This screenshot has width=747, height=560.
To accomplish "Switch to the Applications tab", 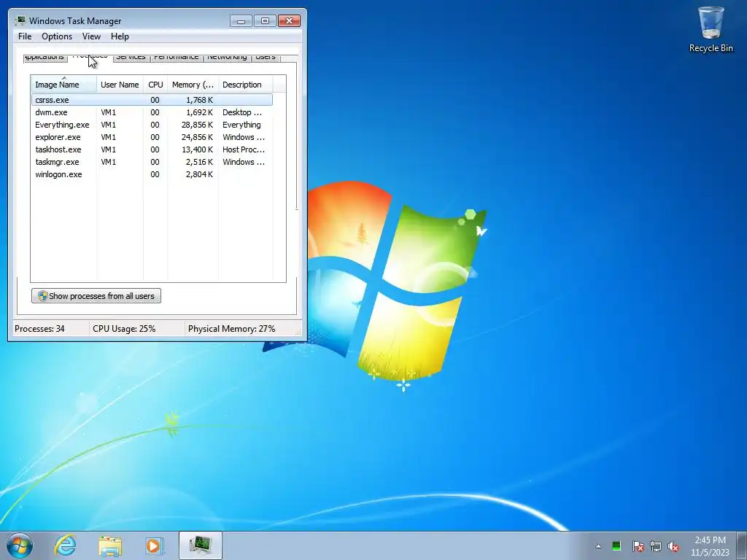I will [44, 58].
